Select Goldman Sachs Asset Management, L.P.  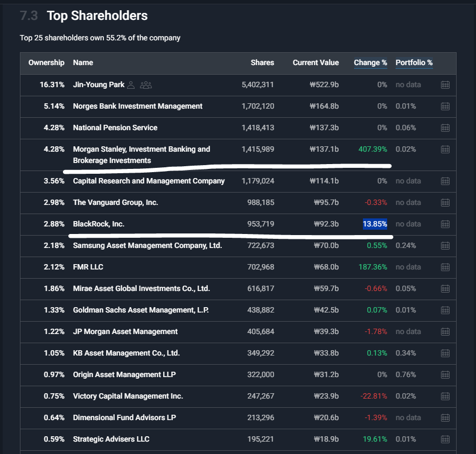141,310
